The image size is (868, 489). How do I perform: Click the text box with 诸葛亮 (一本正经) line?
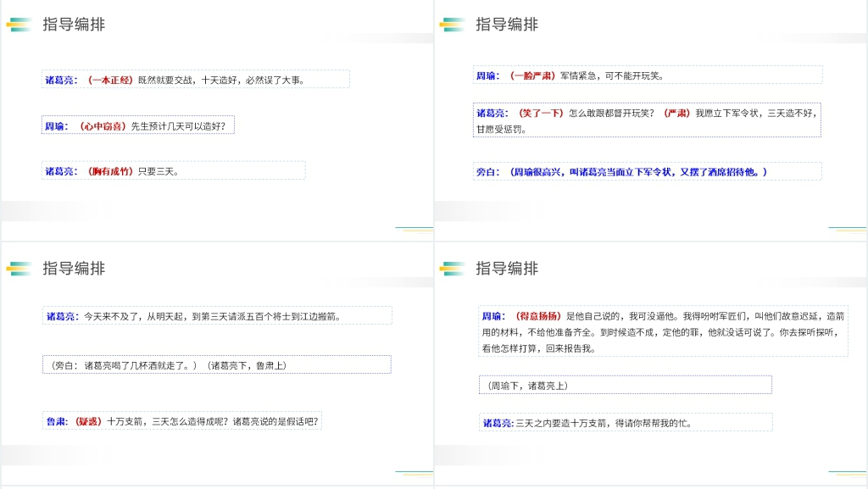pyautogui.click(x=195, y=80)
